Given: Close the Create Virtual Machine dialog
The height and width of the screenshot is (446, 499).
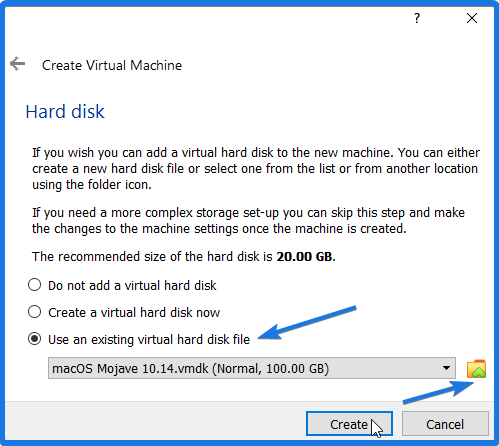Looking at the screenshot, I should [472, 18].
